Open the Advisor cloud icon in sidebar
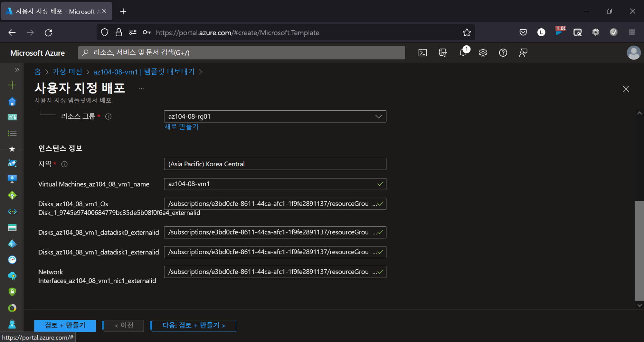The width and height of the screenshot is (644, 342). click(12, 276)
